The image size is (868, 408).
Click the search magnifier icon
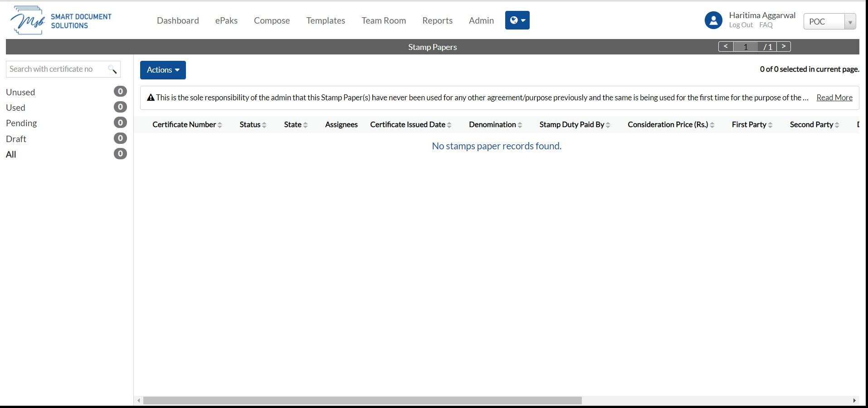click(x=112, y=69)
